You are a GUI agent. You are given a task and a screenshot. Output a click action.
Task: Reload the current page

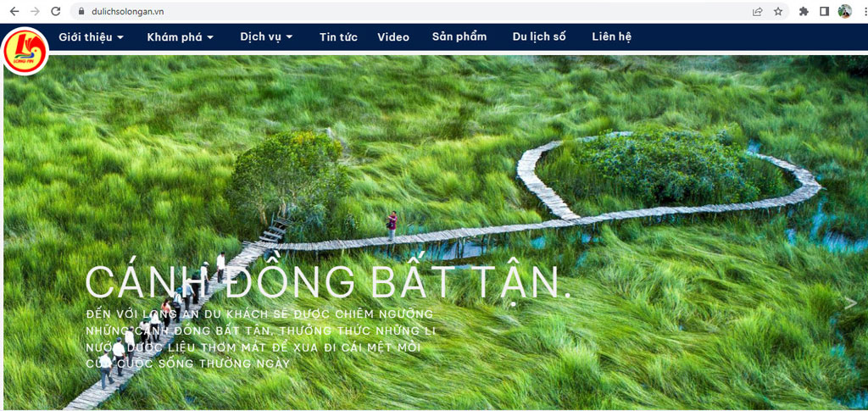pyautogui.click(x=56, y=12)
